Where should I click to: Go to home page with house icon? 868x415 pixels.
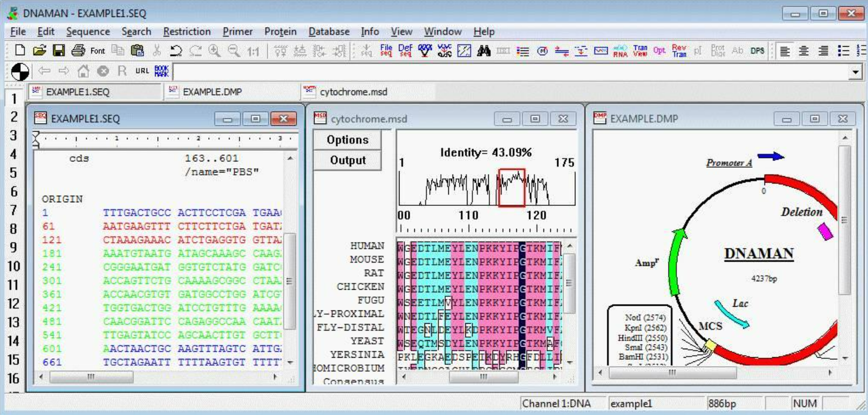83,71
